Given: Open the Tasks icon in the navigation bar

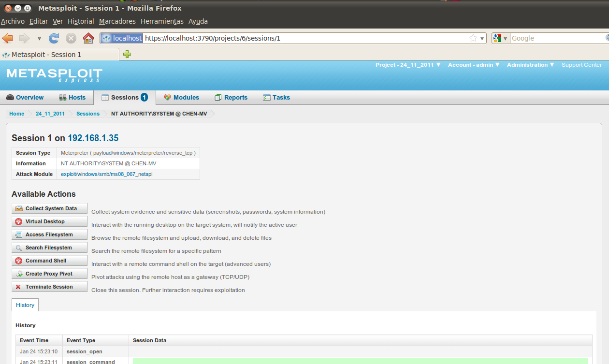Looking at the screenshot, I should 266,97.
